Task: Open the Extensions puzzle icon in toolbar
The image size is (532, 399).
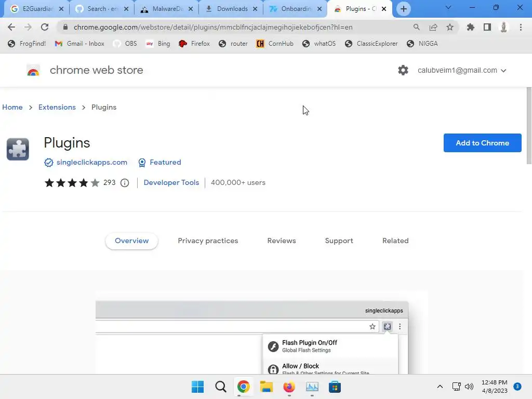Action: (470, 27)
